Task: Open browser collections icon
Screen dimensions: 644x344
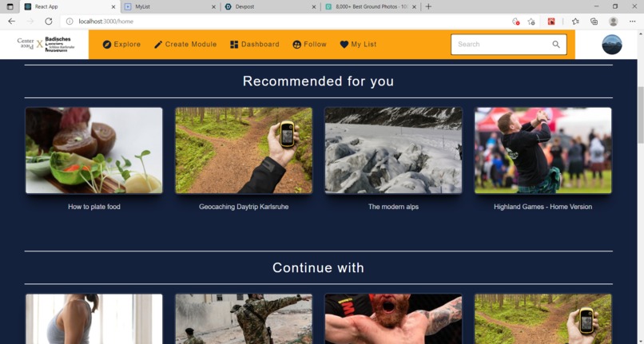Action: 594,22
